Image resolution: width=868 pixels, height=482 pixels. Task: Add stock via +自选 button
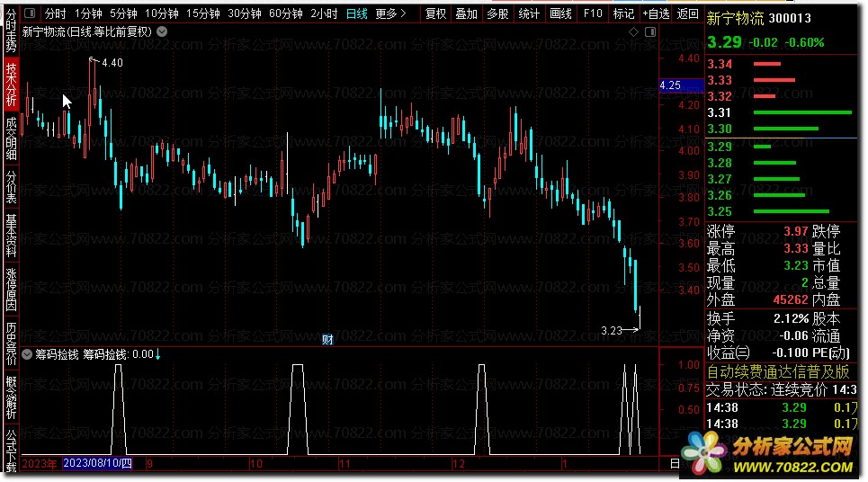tap(656, 13)
